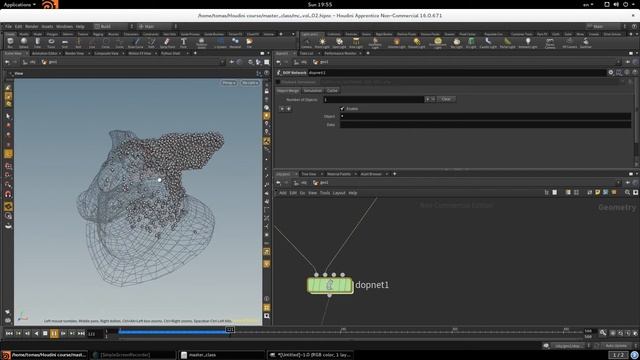The height and width of the screenshot is (360, 640).
Task: Open the network editor search icon
Action: click(x=627, y=192)
